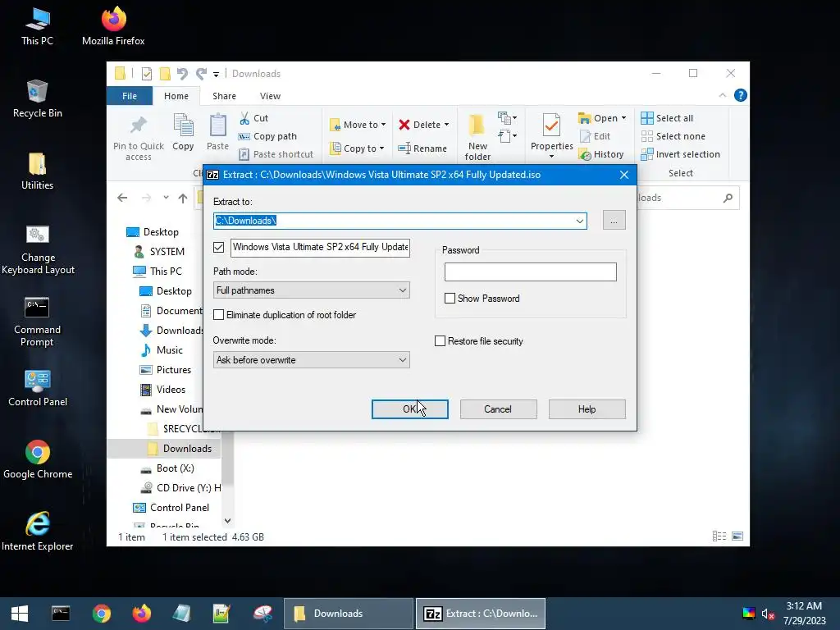This screenshot has height=630, width=840.
Task: Expand the Delete dropdown arrow
Action: pyautogui.click(x=446, y=125)
